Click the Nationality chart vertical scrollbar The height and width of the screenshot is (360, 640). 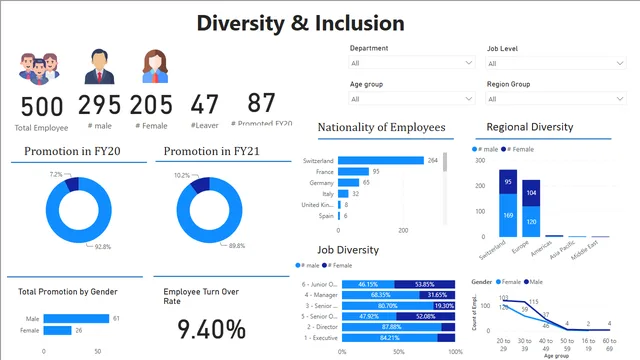tap(445, 162)
